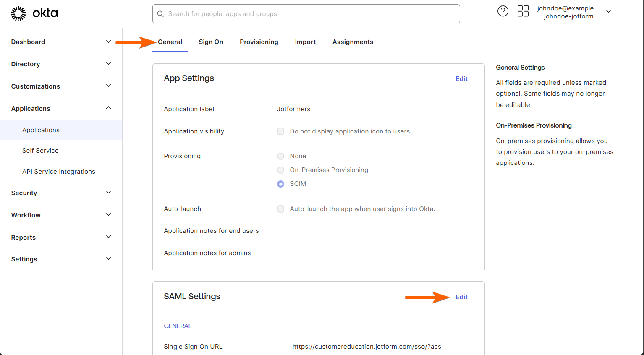Image resolution: width=644 pixels, height=355 pixels.
Task: Open API Service Integrations in sidebar
Action: coord(58,172)
